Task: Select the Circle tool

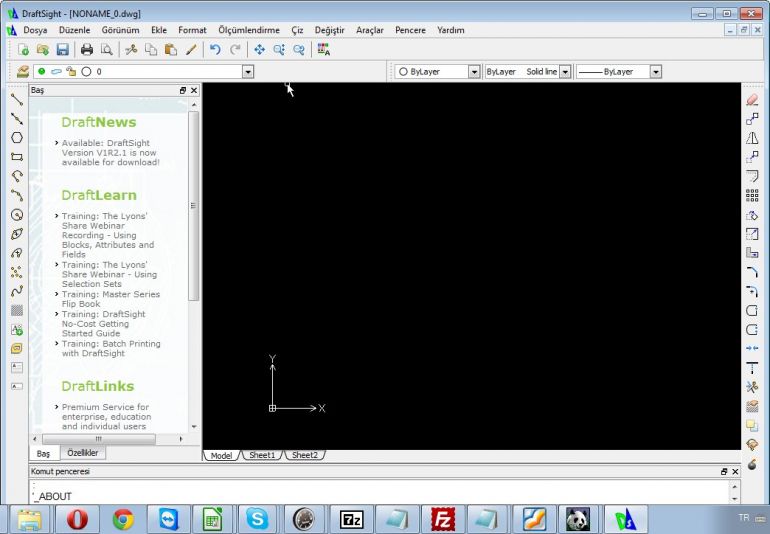Action: point(17,215)
